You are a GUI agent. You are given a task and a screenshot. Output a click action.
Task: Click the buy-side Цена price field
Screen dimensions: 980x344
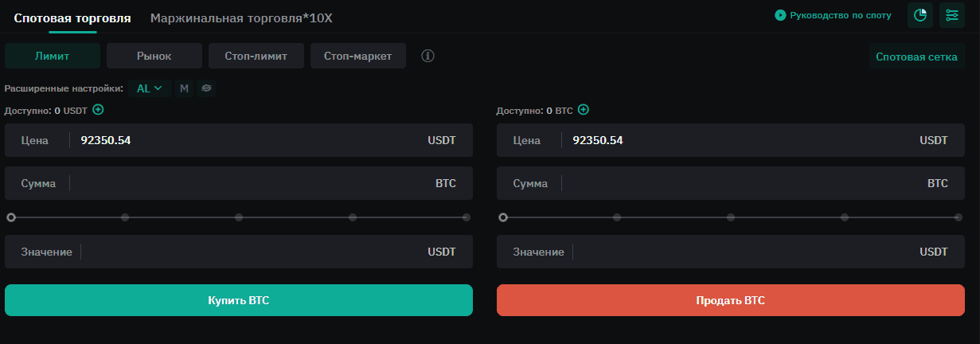tap(239, 140)
